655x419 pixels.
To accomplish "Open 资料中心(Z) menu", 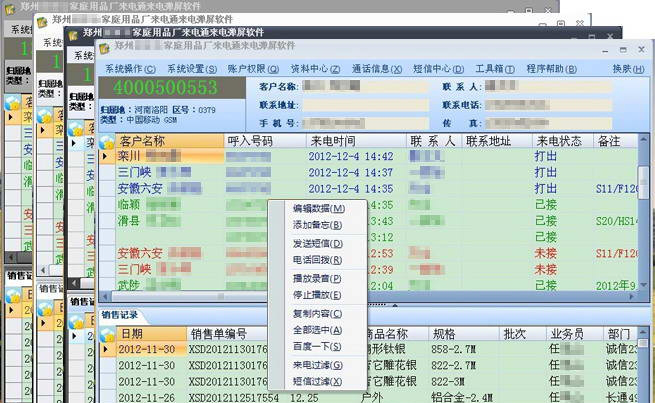I will pyautogui.click(x=315, y=69).
